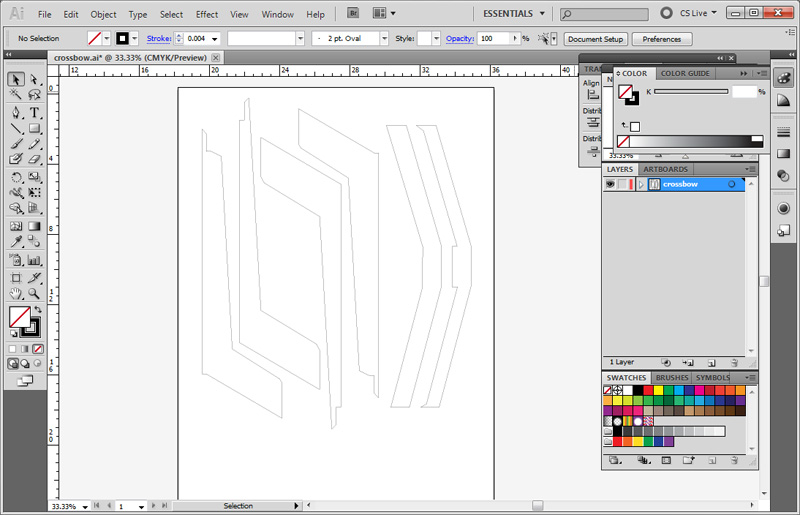Image resolution: width=800 pixels, height=515 pixels.
Task: Select the Line Segment tool
Action: click(16, 128)
